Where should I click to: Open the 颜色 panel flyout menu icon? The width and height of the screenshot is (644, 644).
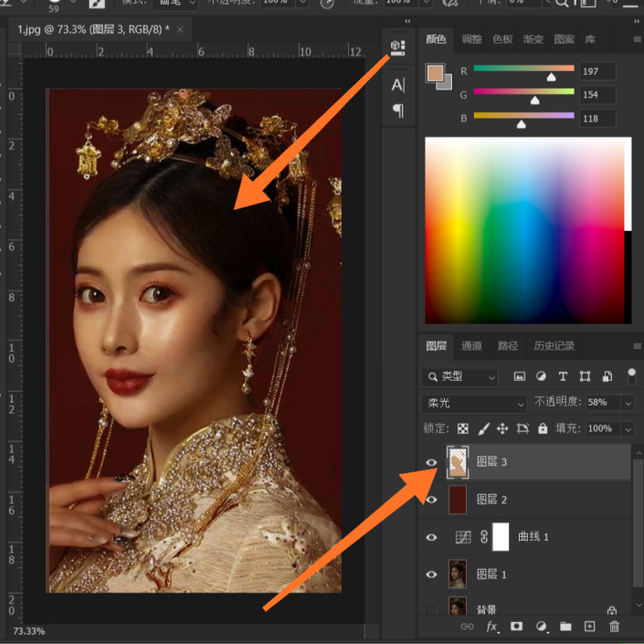point(637,39)
